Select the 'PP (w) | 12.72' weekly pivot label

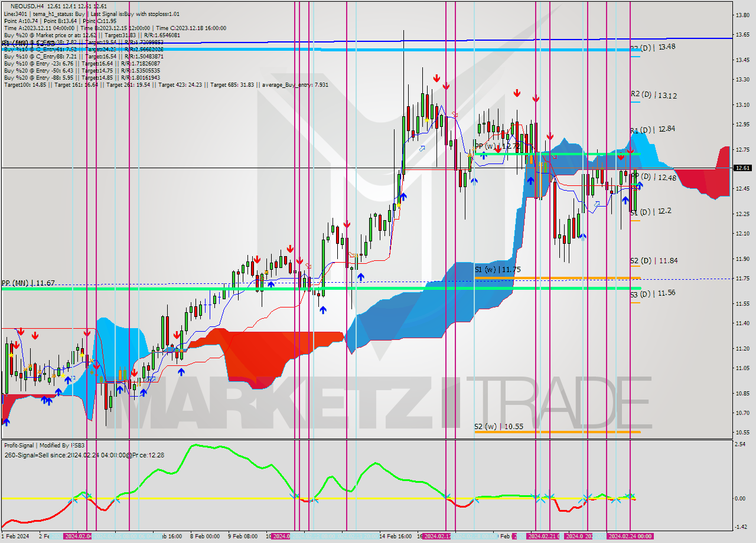498,145
